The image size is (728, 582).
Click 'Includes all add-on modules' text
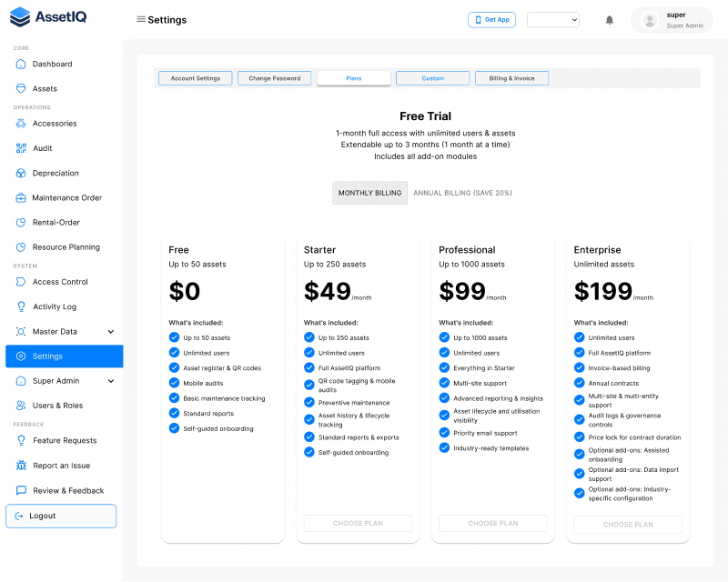click(425, 156)
